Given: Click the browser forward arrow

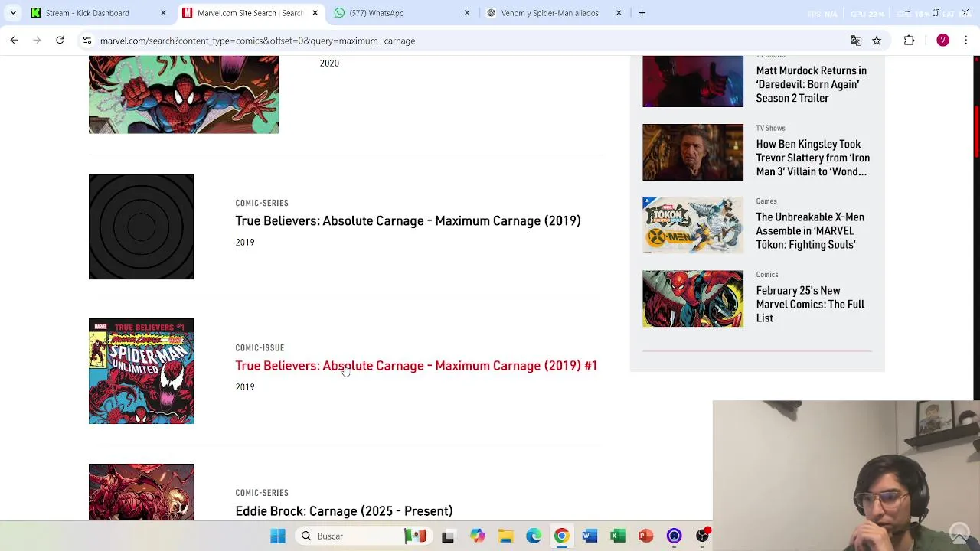Looking at the screenshot, I should click(x=37, y=41).
